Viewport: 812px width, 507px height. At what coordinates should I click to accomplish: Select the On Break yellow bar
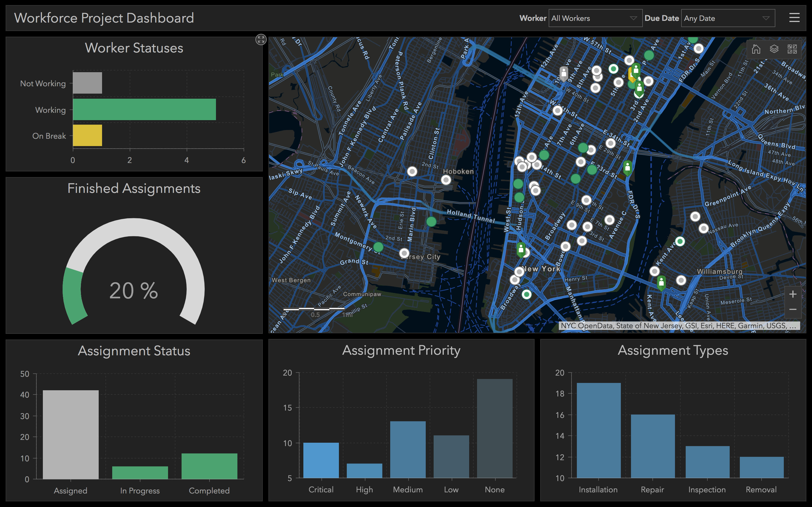(x=87, y=135)
